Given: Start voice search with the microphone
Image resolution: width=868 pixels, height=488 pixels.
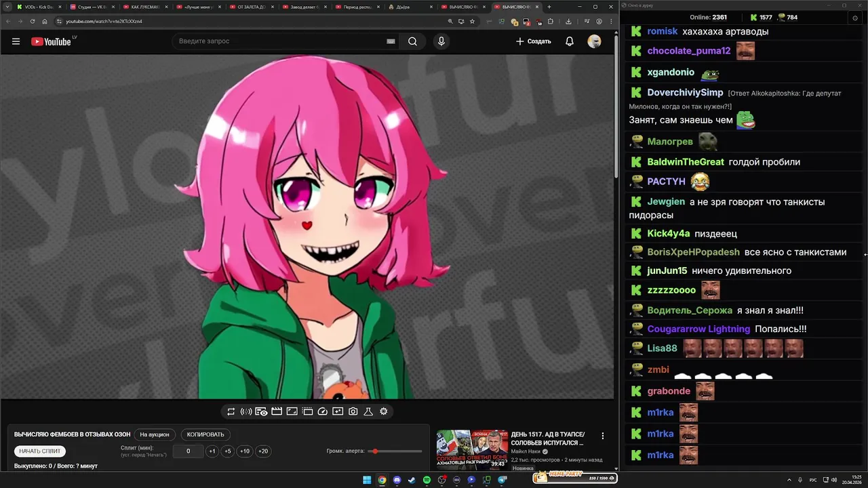Looking at the screenshot, I should point(441,41).
